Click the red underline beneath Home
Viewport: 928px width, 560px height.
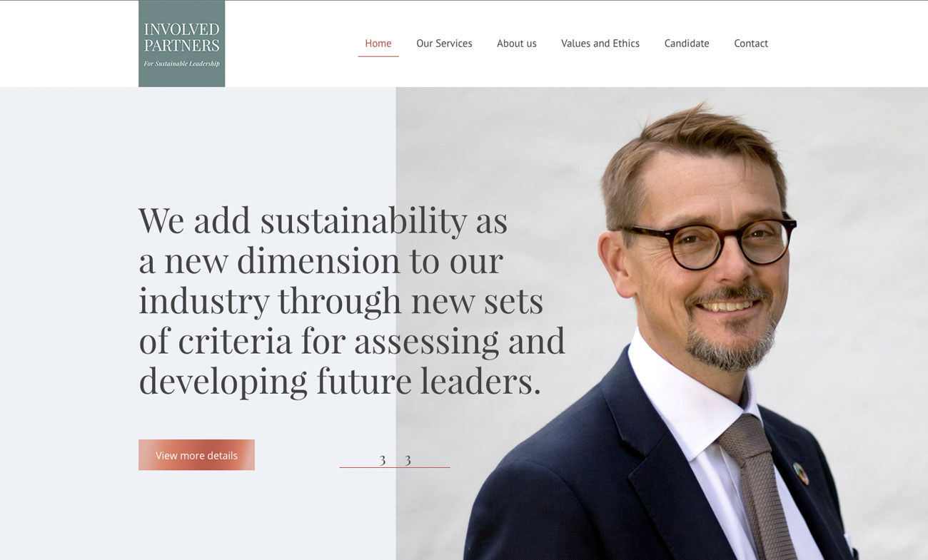click(378, 56)
